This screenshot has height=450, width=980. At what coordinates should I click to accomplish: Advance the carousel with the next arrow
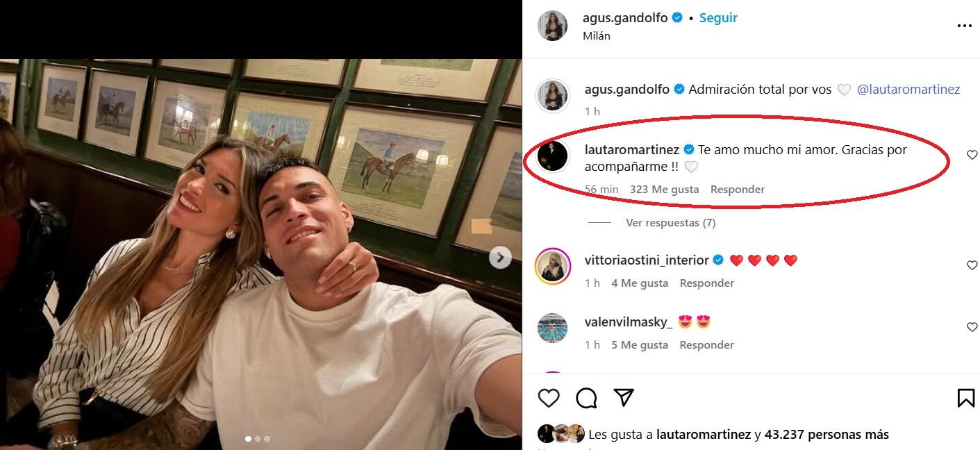[x=499, y=257]
